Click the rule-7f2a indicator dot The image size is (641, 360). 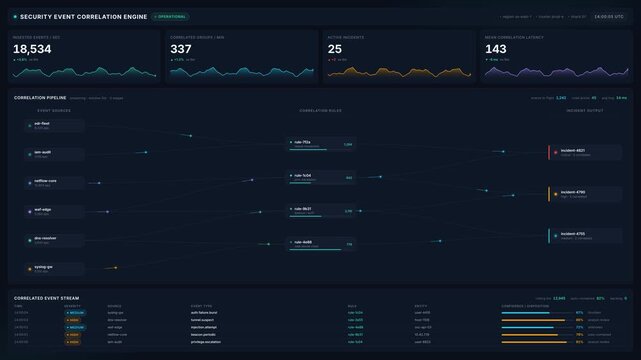(291, 142)
